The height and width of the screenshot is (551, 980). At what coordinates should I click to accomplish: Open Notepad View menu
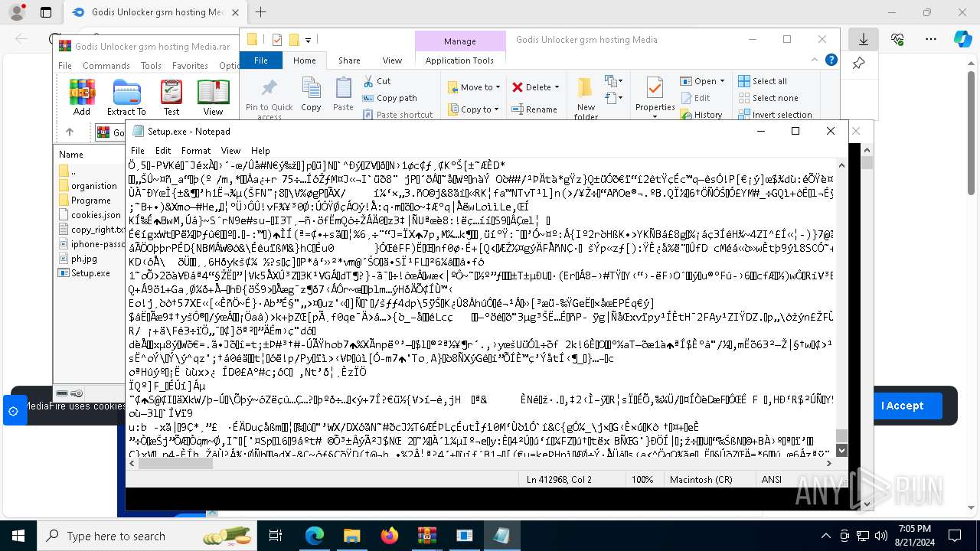click(x=230, y=151)
